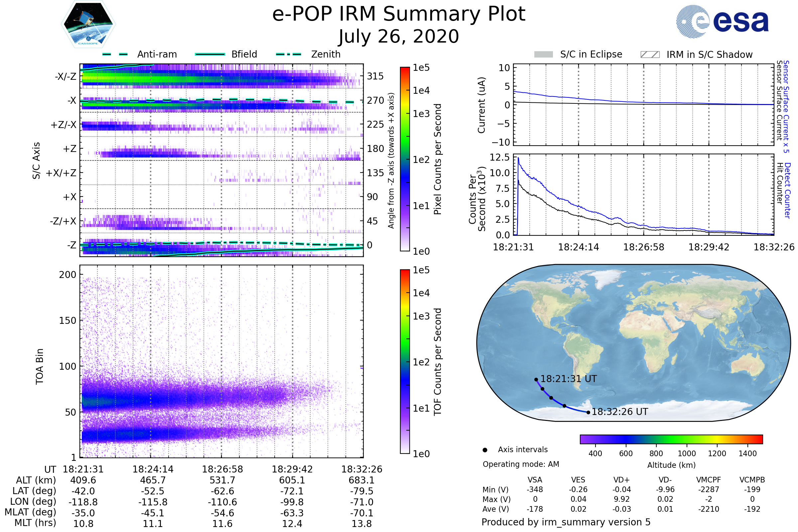Click the VMCPF column header
The image size is (798, 532).
[709, 480]
